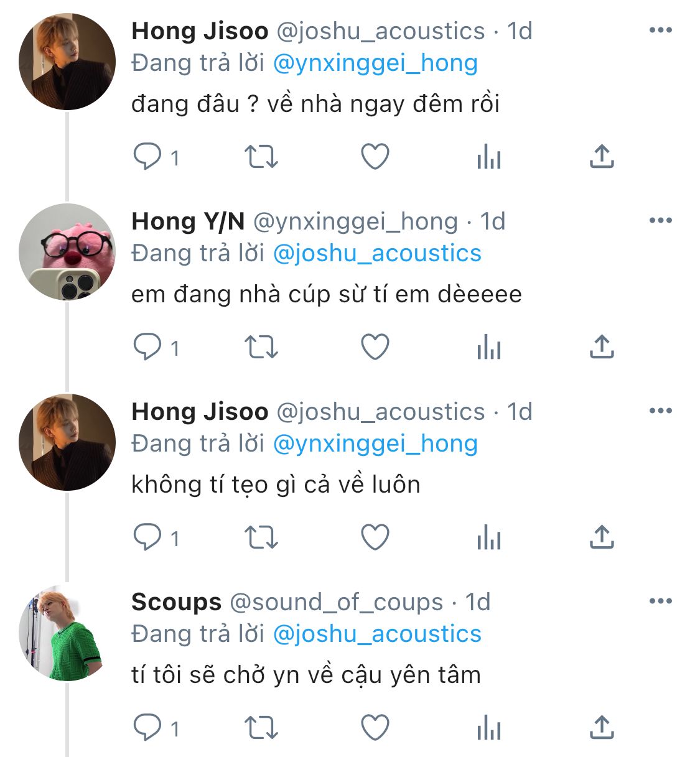Retweet Hong Y/N's reply
The width and height of the screenshot is (700, 757).
point(261,347)
